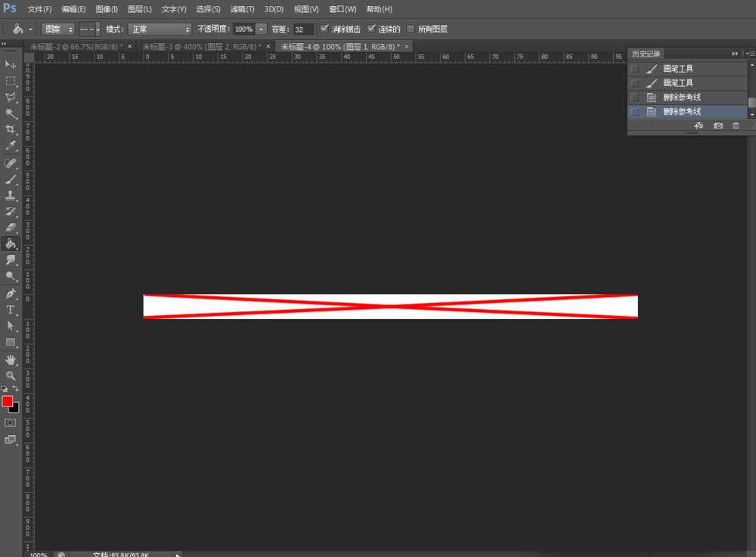Open the 滤镜(T) menu
Image resolution: width=756 pixels, height=557 pixels.
(x=242, y=9)
